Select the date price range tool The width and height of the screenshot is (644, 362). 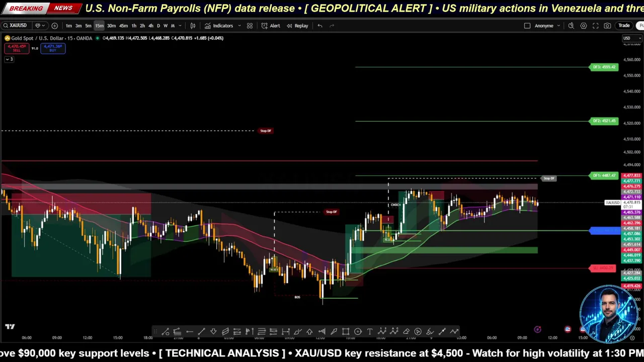point(285,332)
